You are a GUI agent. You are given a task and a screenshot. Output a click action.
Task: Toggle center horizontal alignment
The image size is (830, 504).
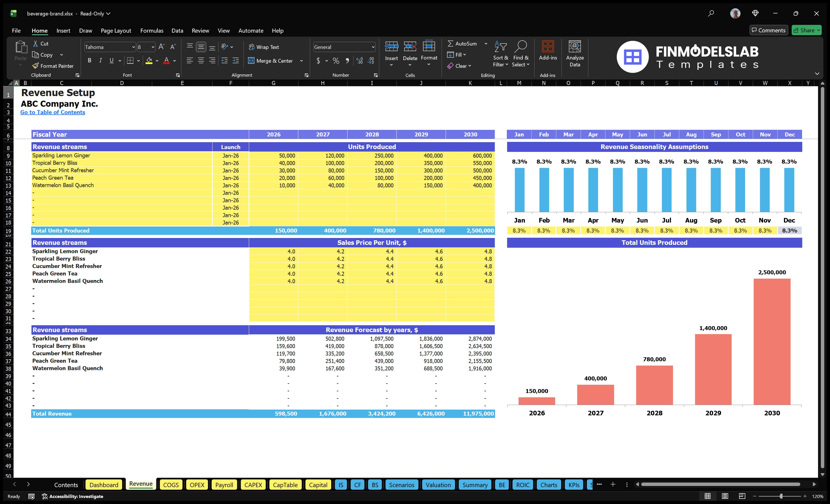pyautogui.click(x=201, y=61)
